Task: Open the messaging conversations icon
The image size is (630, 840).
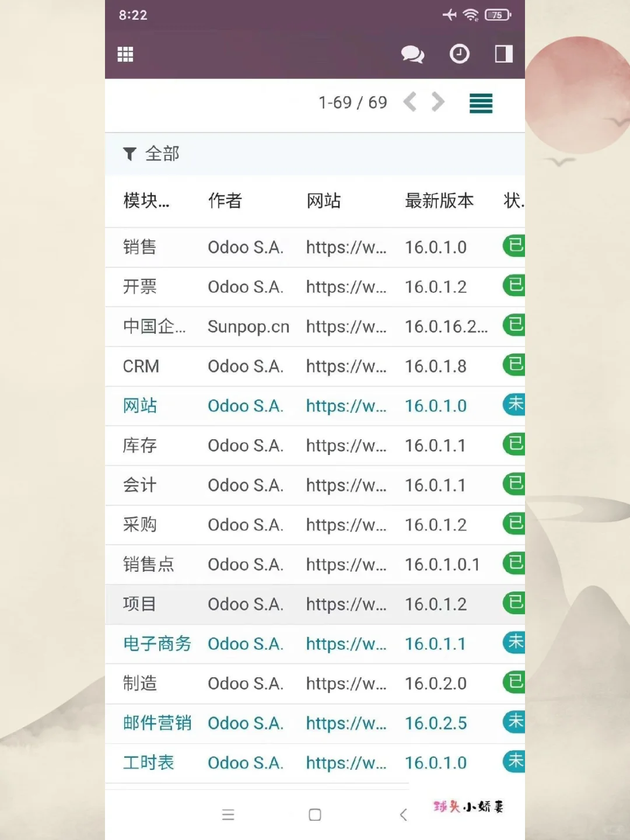Action: [414, 54]
